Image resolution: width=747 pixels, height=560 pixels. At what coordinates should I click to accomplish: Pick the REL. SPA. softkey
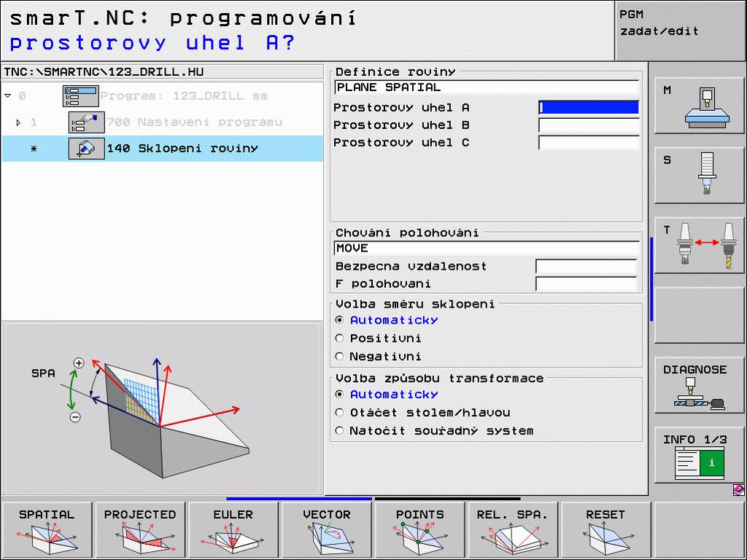[x=513, y=529]
